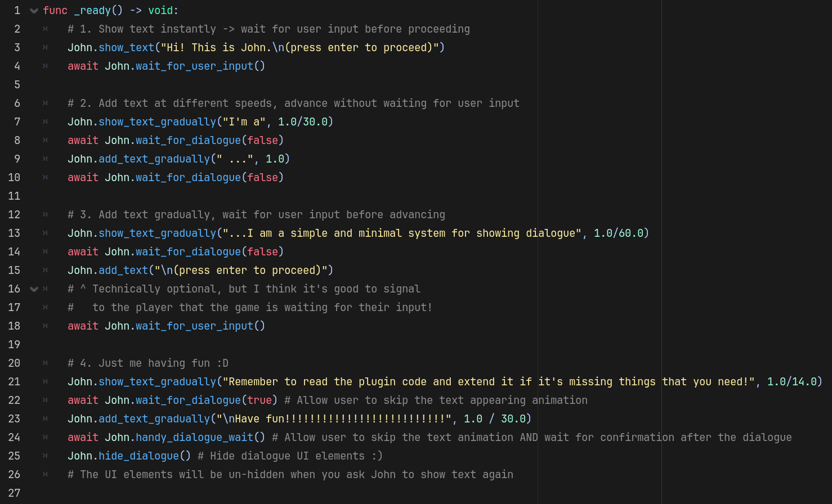The height and width of the screenshot is (504, 832).
Task: Click the value "1.0/14.0" on line 21
Action: pos(792,382)
